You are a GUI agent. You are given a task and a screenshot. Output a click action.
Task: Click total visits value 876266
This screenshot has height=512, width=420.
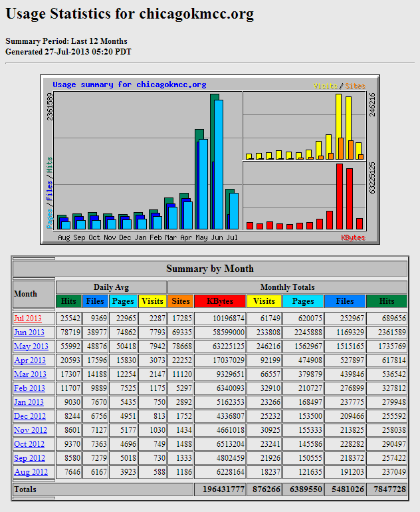point(266,489)
